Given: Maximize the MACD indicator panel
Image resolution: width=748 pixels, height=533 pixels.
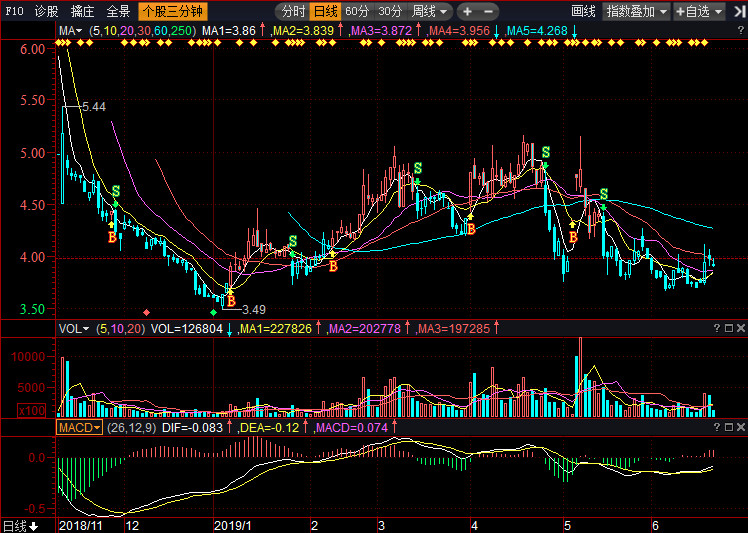Looking at the screenshot, I should tap(728, 428).
